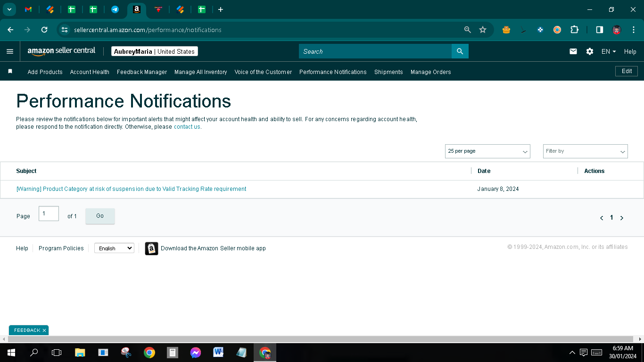Screen dimensions: 644x362
Task: Open the Program Policies link
Action: (x=61, y=248)
